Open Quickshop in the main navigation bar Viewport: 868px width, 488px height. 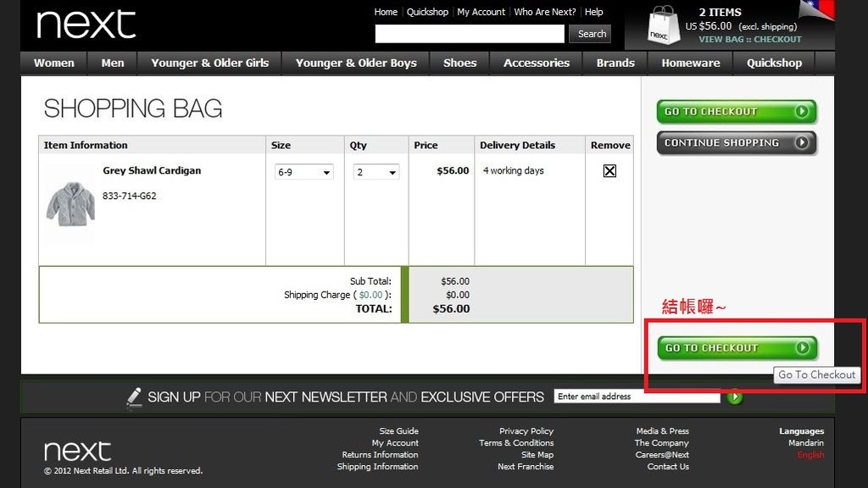[x=775, y=63]
